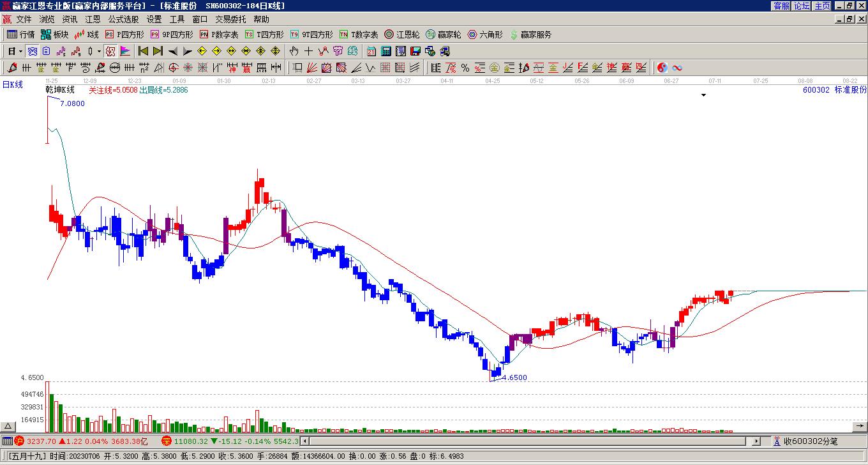Open the 六角形 hexagon tool

point(485,34)
